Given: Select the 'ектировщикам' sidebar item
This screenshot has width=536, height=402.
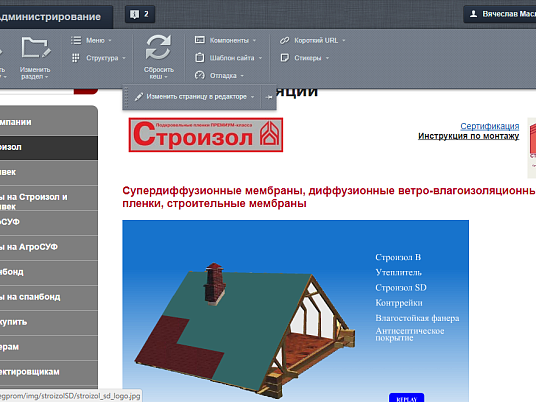Looking at the screenshot, I should (x=49, y=372).
